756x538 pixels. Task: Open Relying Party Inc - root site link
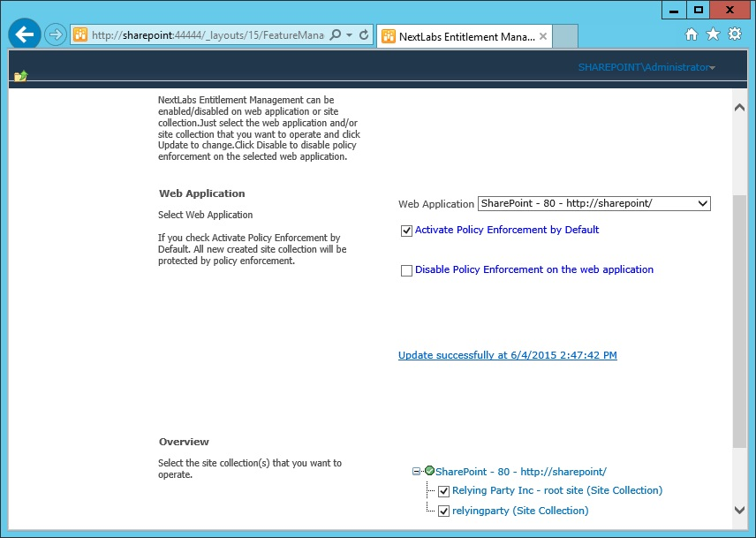[x=557, y=491]
